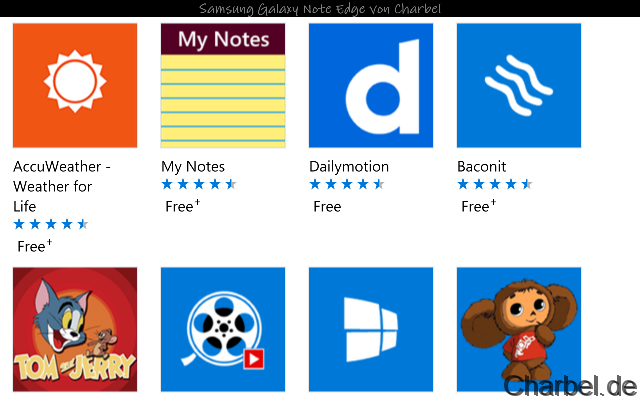
Task: Open the cartoon monkey app tile
Action: [519, 328]
